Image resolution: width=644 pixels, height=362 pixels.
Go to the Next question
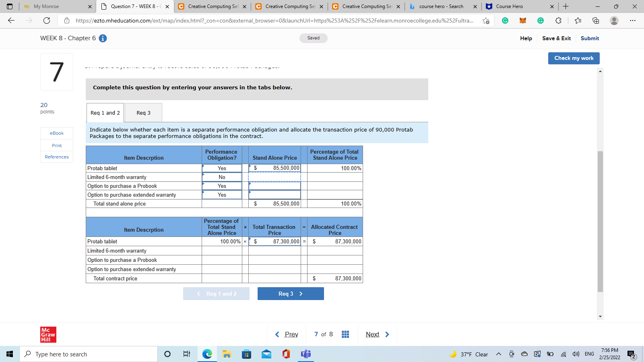378,334
